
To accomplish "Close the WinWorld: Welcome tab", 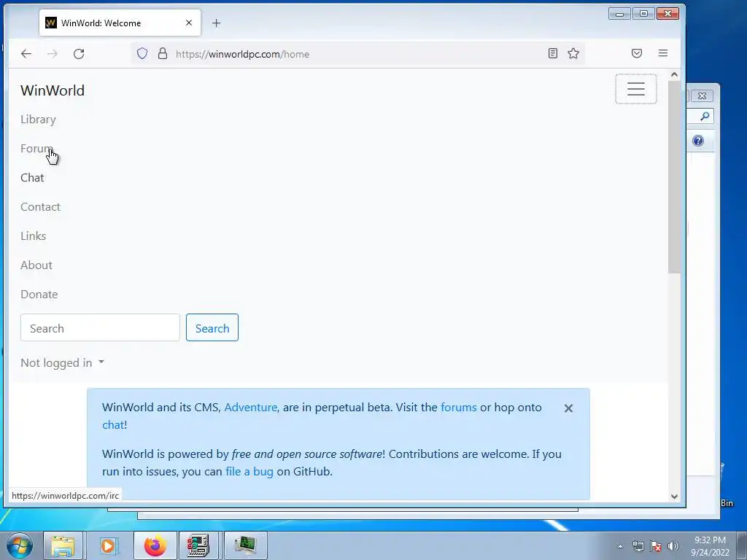I will click(x=189, y=23).
